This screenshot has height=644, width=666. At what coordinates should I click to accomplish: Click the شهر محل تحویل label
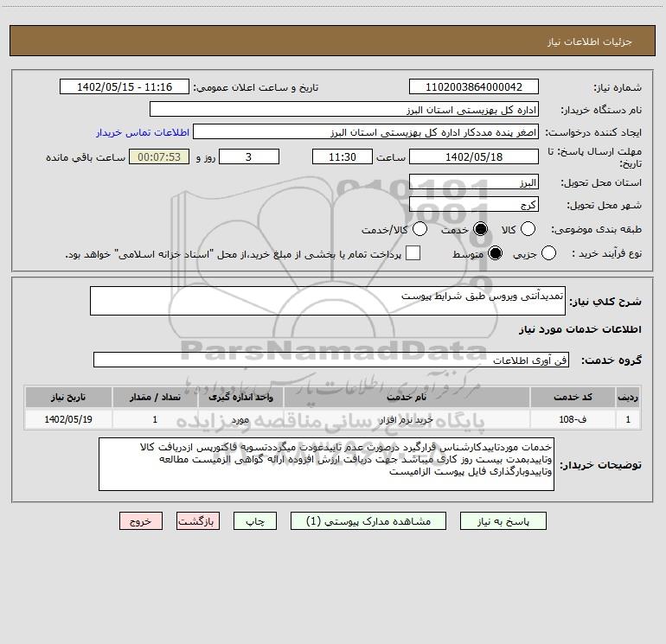[605, 205]
